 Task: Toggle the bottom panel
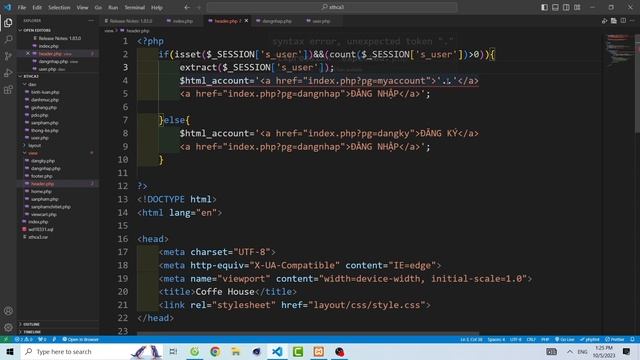pyautogui.click(x=556, y=7)
